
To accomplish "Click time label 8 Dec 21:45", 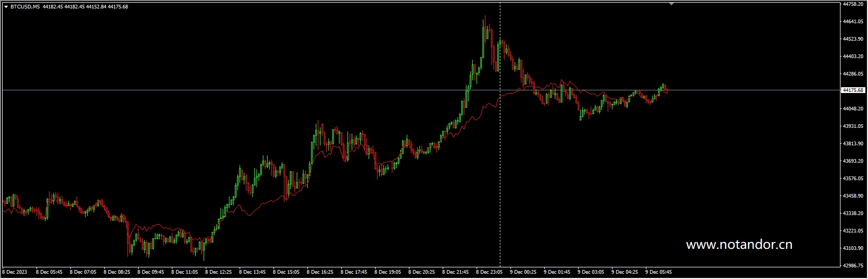I will pyautogui.click(x=455, y=273).
